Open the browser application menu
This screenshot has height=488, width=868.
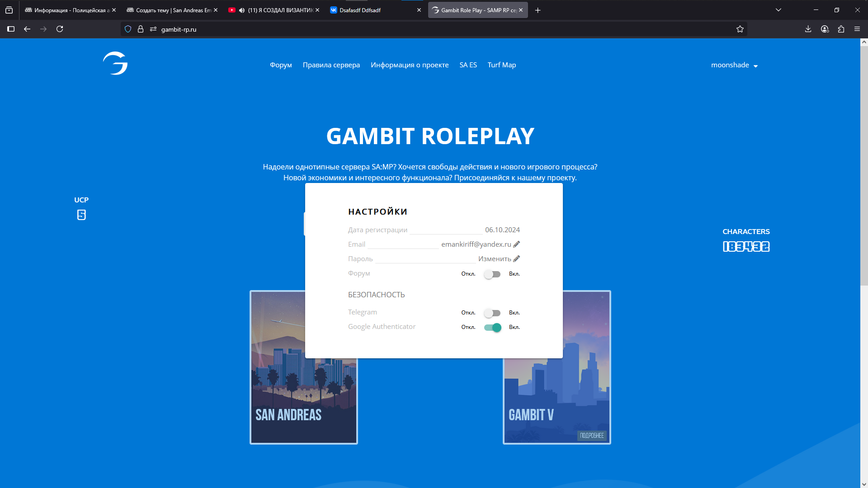click(857, 29)
